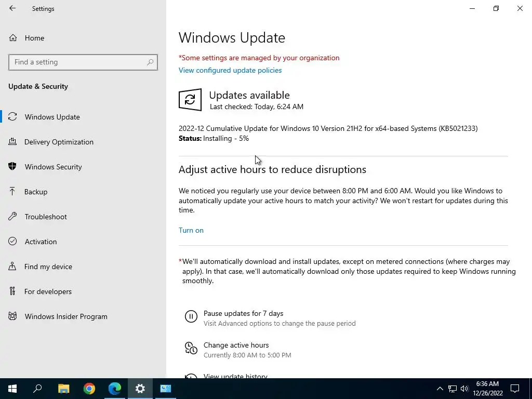The height and width of the screenshot is (399, 532).
Task: Click the Turn on active hours link
Action: pos(191,230)
